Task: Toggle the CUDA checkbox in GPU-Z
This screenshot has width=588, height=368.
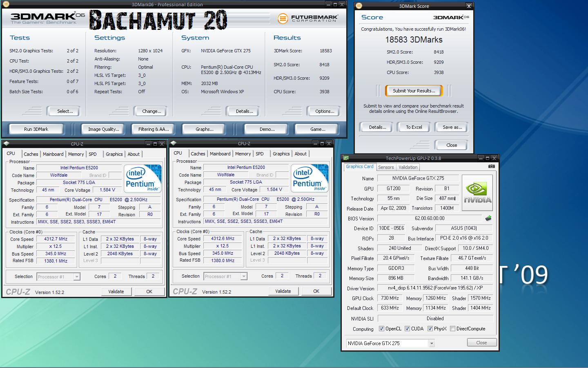Action: tap(407, 329)
